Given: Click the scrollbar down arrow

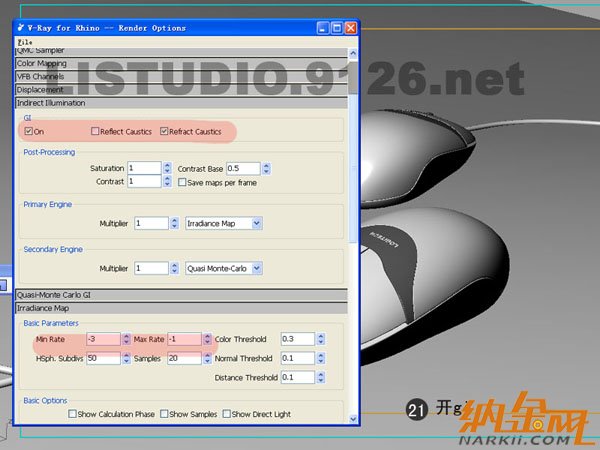Looking at the screenshot, I should click(353, 419).
